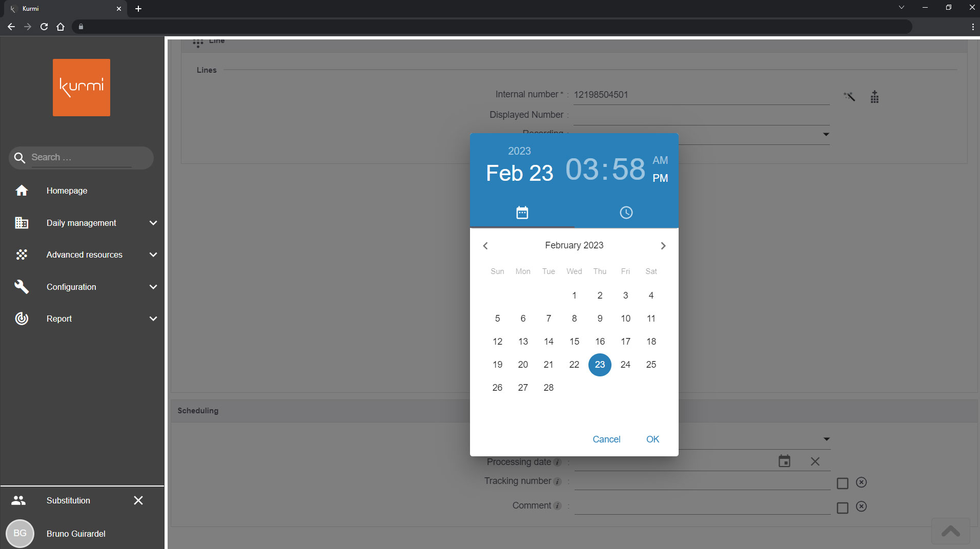980x549 pixels.
Task: Select February 24 in the calendar
Action: coord(625,365)
